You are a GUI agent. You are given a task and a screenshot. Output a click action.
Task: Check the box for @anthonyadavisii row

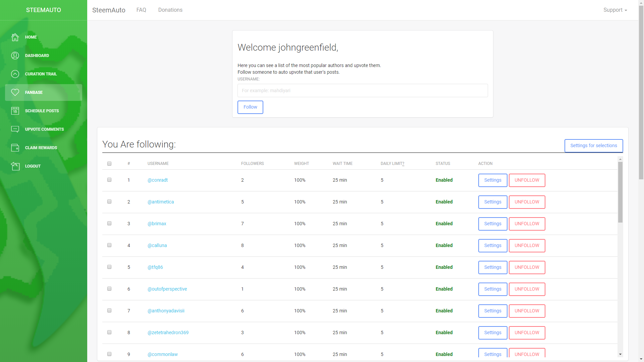109,310
